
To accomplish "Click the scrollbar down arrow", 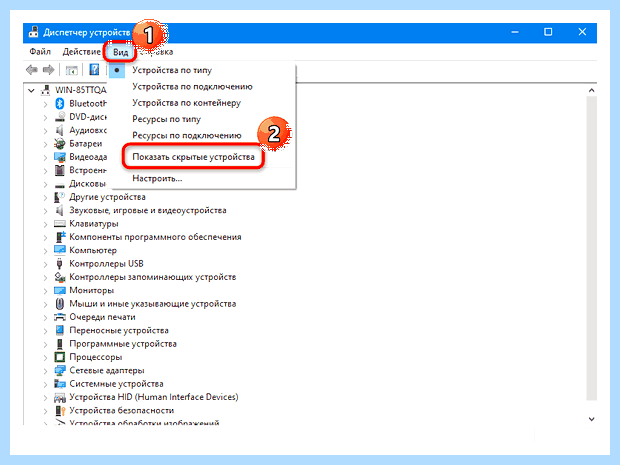I will pos(591,419).
